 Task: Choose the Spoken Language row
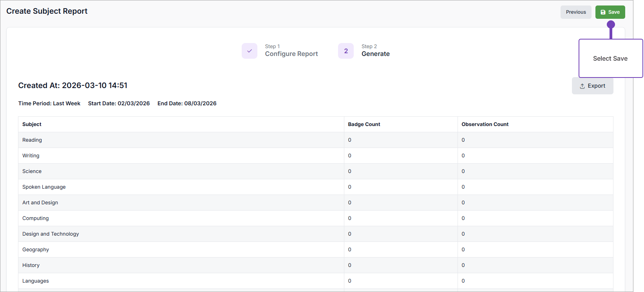44,187
